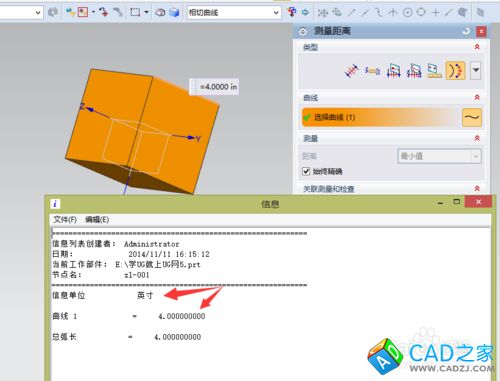Open the 最小值 distance dropdown
Screen dimensions: 500x381
[x=440, y=156]
